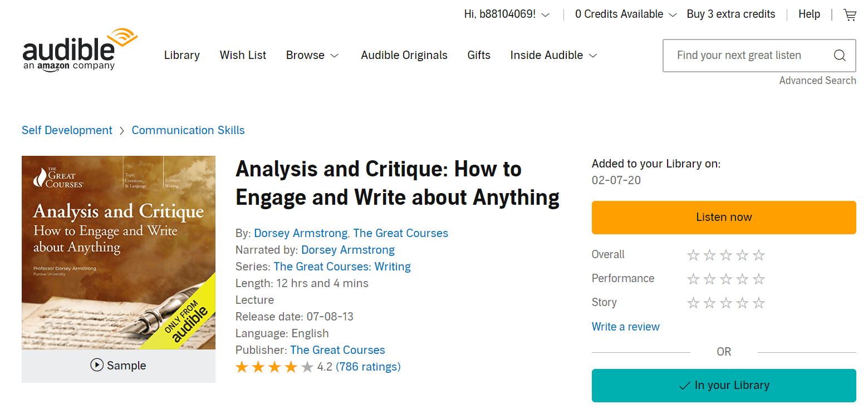The height and width of the screenshot is (414, 868).
Task: Navigate to Communication Skills breadcrumb
Action: coord(188,130)
